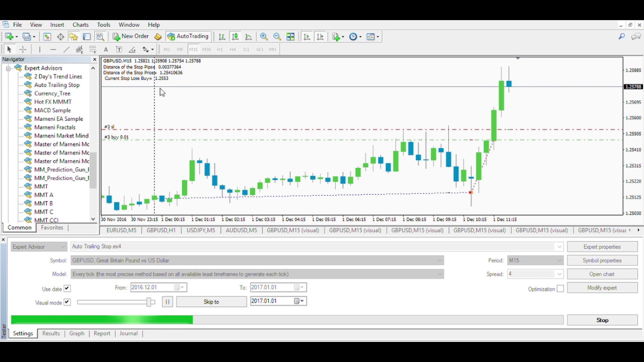Uncheck the Visual mode checkbox
Screen dimensions: 644x362
(x=67, y=302)
